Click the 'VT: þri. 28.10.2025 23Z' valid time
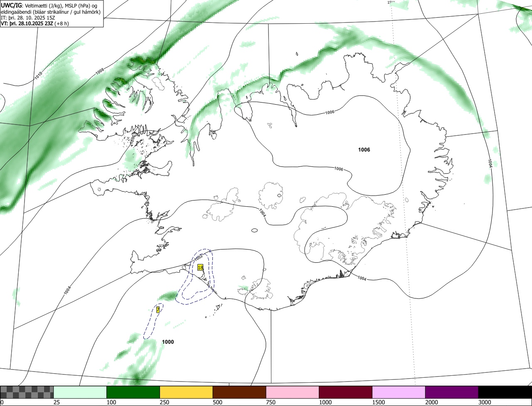The width and height of the screenshot is (532, 406). point(28,24)
